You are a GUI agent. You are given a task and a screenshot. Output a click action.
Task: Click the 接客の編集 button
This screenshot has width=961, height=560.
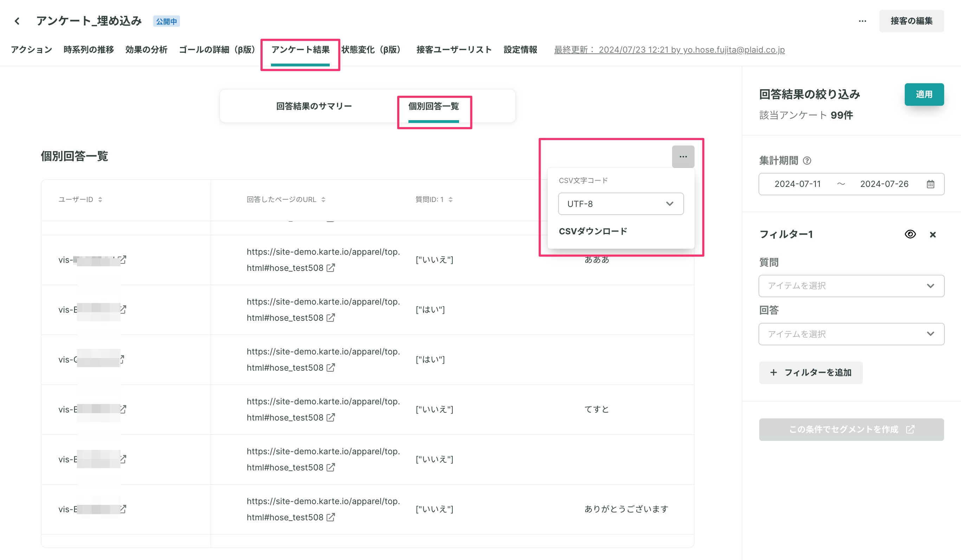pos(911,21)
